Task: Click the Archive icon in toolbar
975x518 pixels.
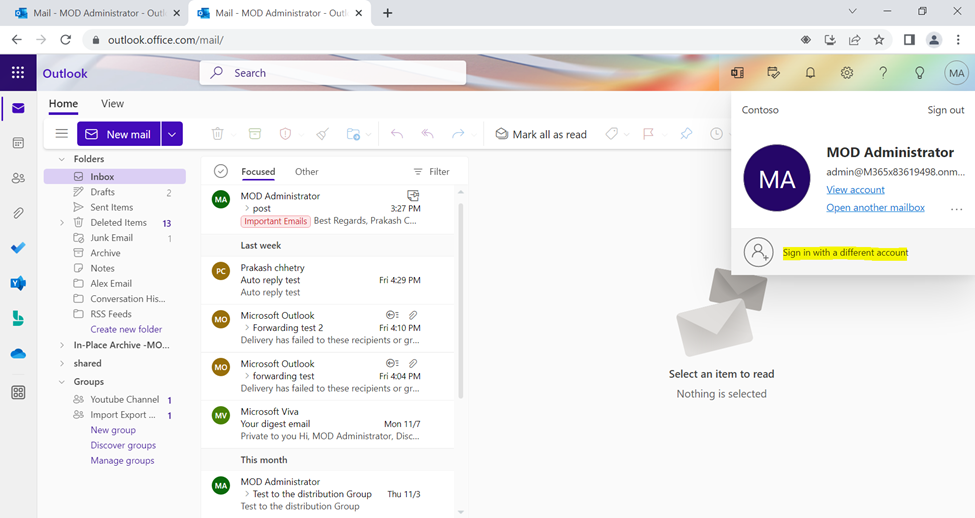Action: point(255,134)
